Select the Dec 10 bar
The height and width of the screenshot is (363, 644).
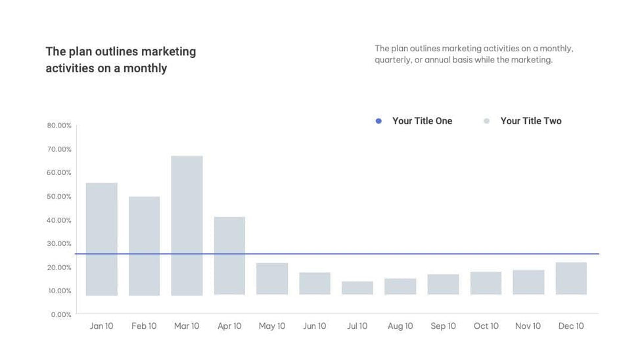click(x=571, y=278)
